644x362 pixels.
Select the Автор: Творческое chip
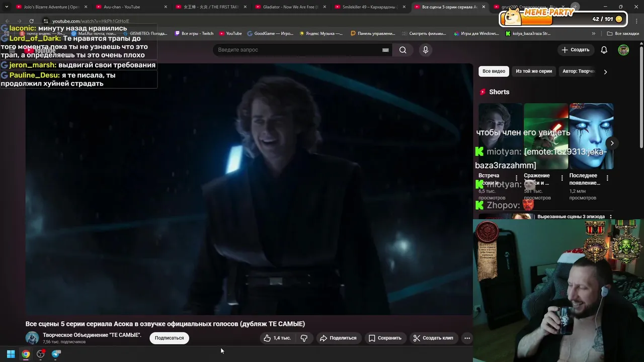[x=579, y=71]
